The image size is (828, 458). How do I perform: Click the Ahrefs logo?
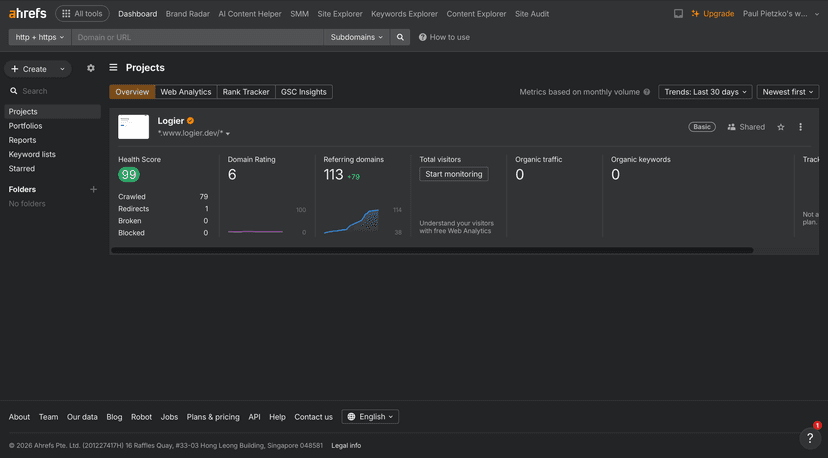click(27, 13)
